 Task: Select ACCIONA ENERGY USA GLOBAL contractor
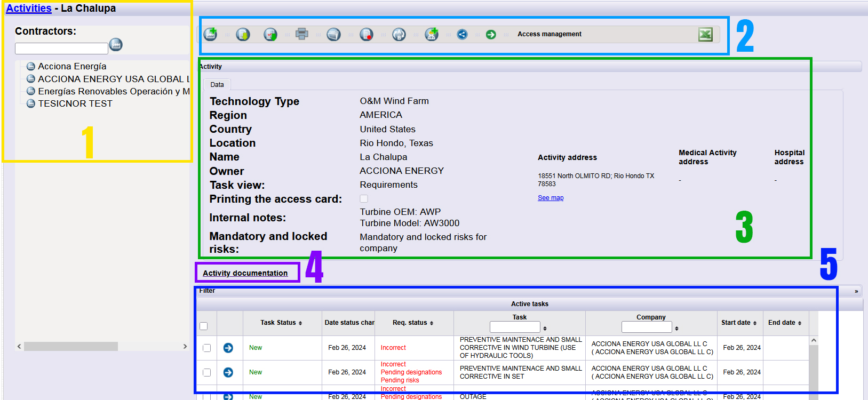(114, 79)
